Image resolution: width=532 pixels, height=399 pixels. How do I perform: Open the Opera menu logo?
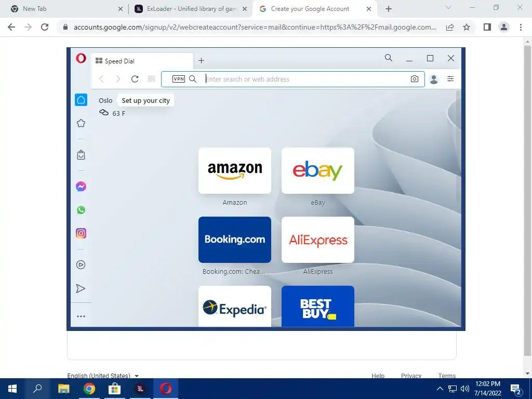point(81,58)
